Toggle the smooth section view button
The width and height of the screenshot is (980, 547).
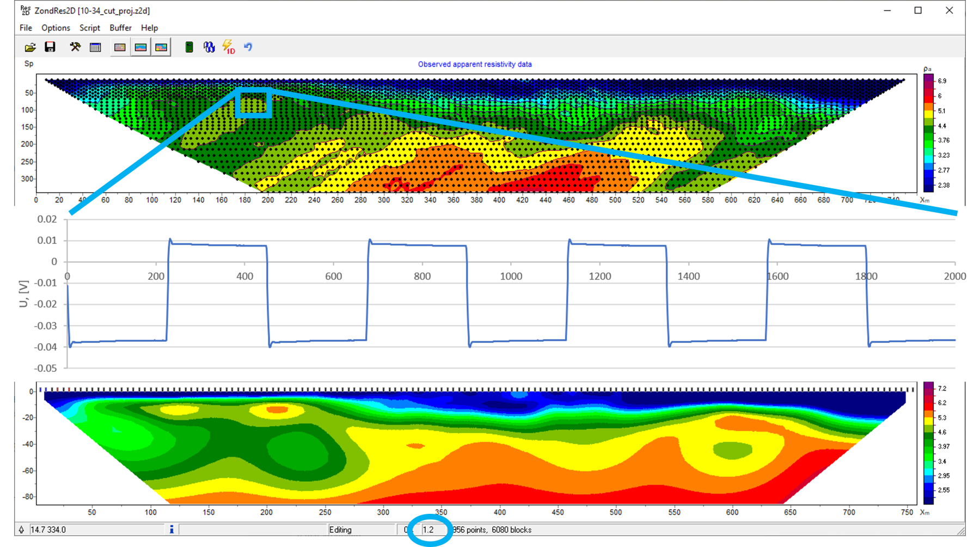140,47
